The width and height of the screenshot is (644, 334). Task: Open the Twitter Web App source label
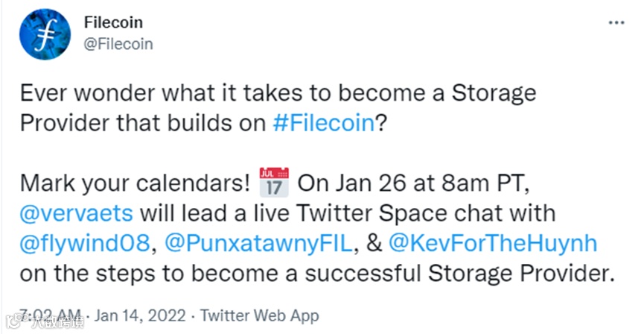click(261, 315)
